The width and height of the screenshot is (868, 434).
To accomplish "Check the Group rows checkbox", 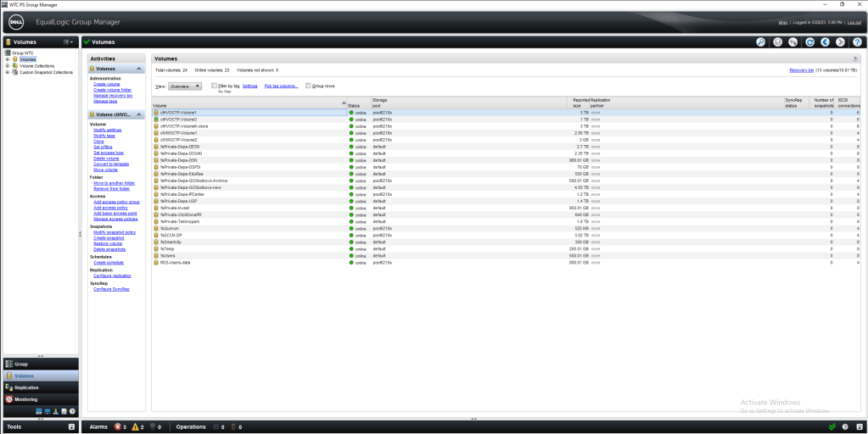I will (x=309, y=86).
